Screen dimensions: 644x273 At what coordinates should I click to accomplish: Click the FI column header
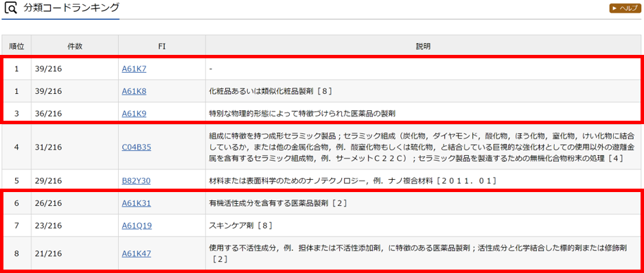click(x=162, y=47)
